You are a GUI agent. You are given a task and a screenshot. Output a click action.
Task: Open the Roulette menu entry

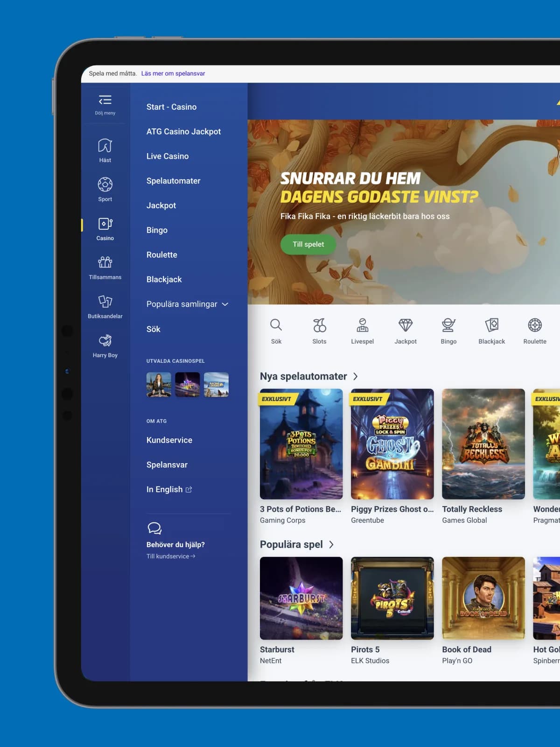[161, 255]
